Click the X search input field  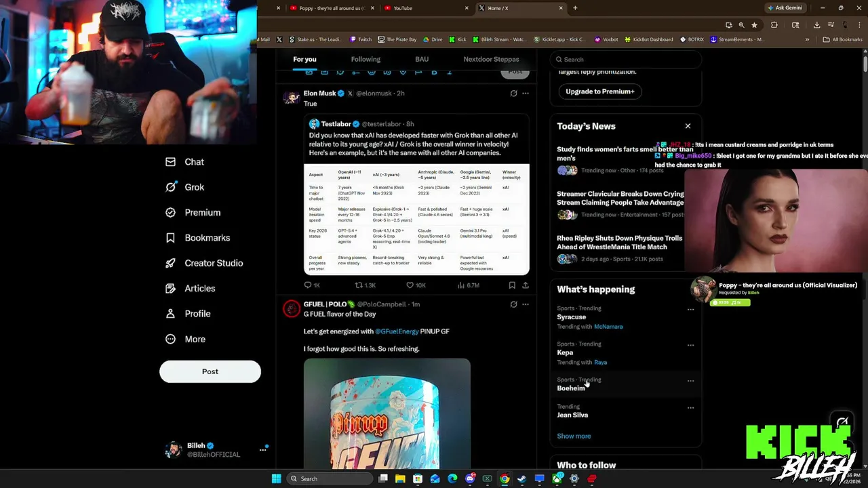pyautogui.click(x=625, y=59)
